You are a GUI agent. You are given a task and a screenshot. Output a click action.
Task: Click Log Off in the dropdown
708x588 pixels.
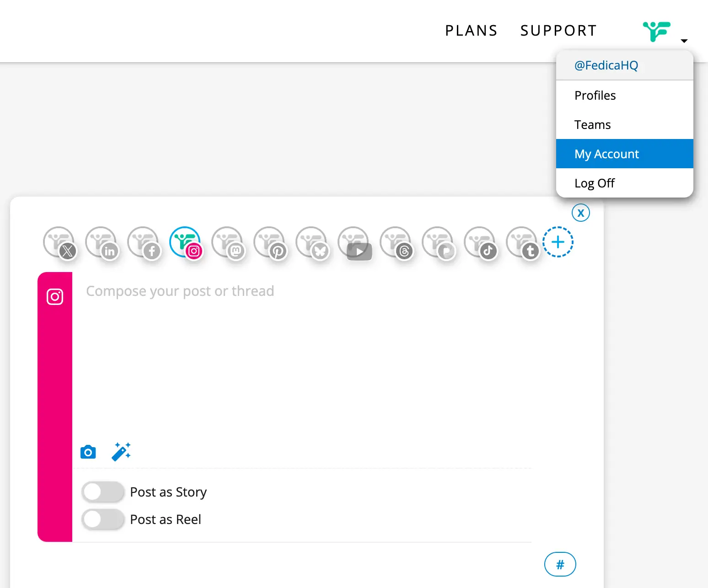tap(594, 183)
